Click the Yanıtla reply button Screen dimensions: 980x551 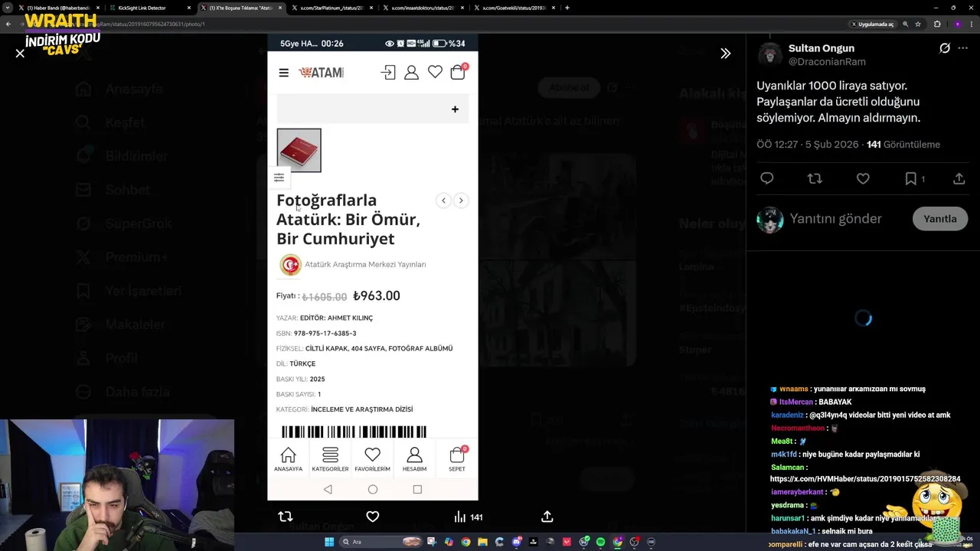click(x=939, y=219)
